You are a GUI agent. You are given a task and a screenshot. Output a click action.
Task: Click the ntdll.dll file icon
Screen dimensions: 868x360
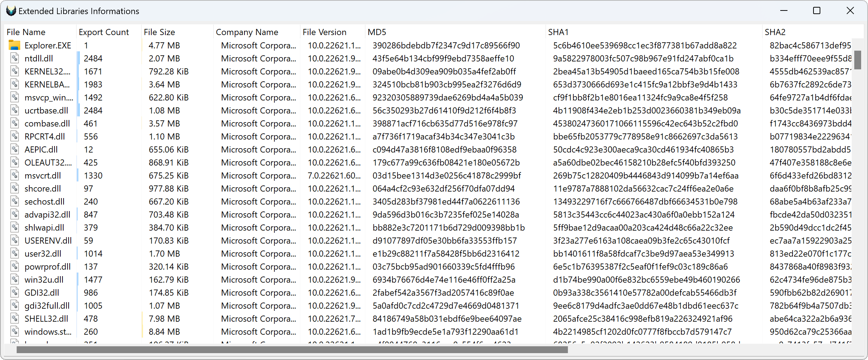(x=14, y=58)
